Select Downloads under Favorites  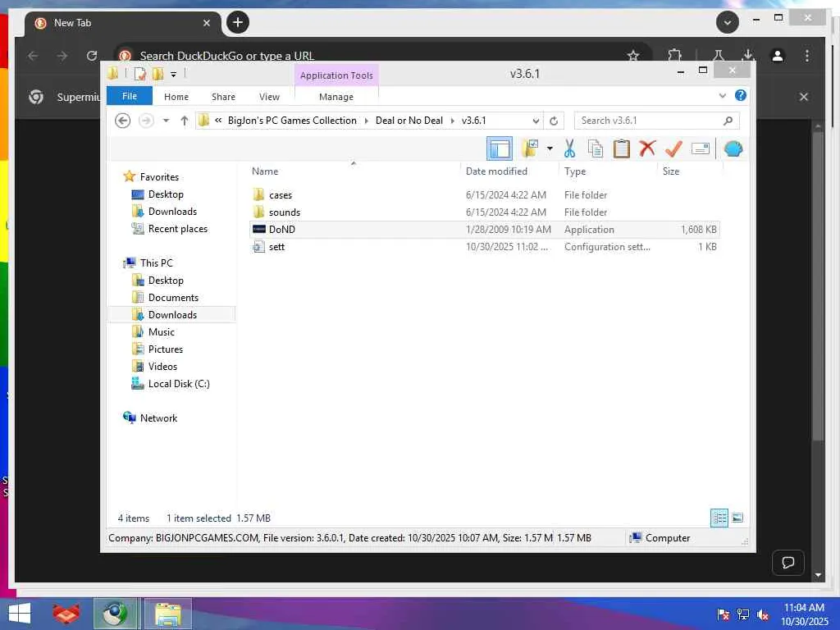tap(172, 211)
